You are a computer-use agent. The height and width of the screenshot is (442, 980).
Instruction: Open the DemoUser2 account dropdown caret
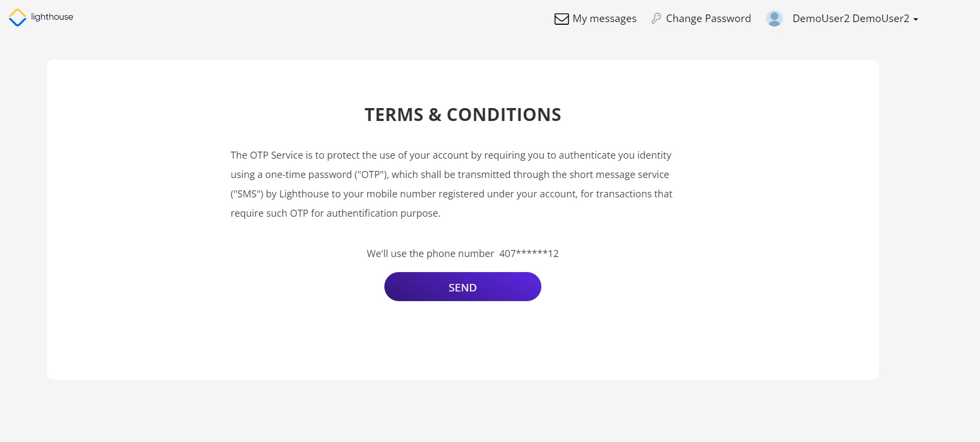point(915,19)
